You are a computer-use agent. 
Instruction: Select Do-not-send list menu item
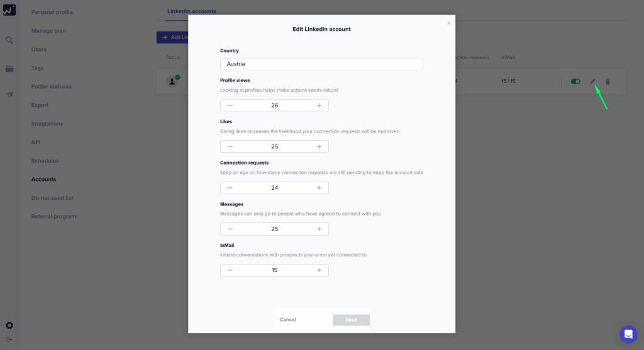pos(52,198)
